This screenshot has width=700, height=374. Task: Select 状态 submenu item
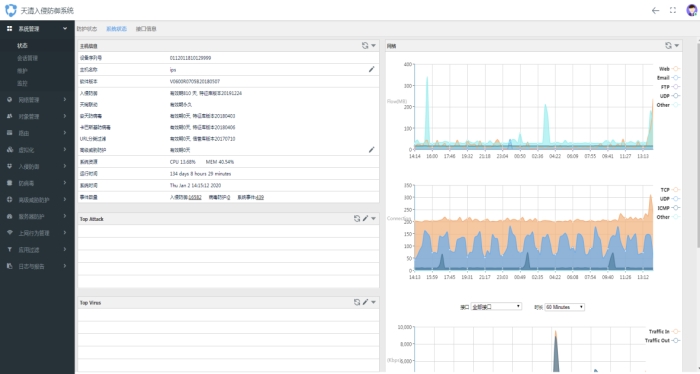(x=22, y=46)
